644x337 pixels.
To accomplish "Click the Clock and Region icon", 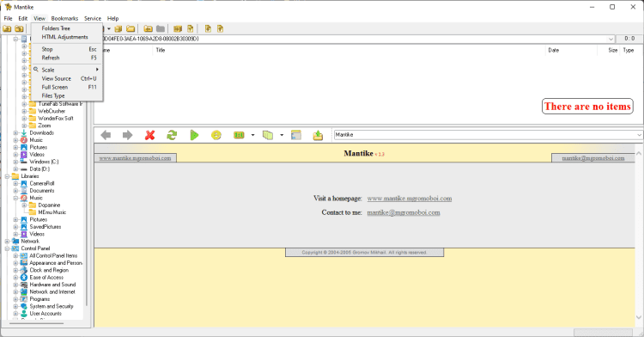I will (x=24, y=270).
